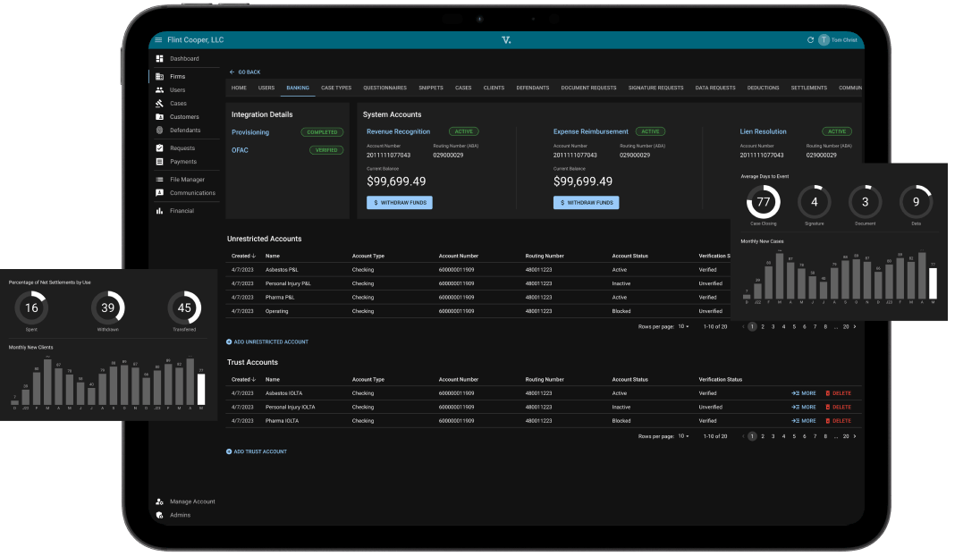Click the Go Back link

pos(245,72)
